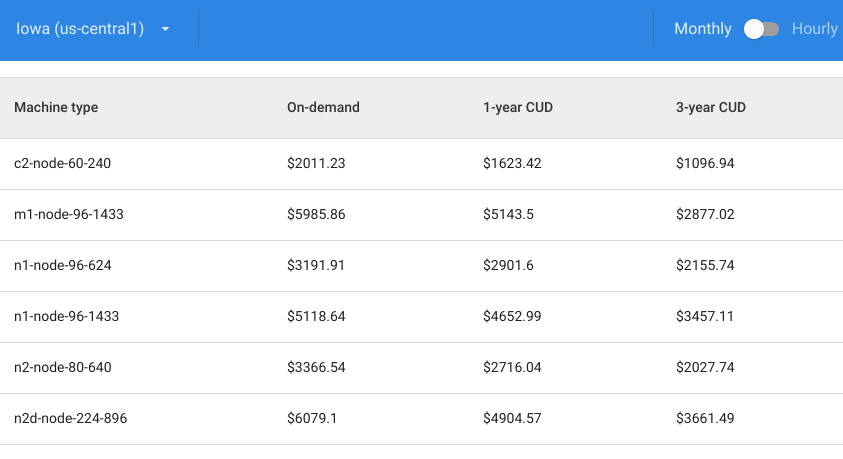Click the region dropdown arrow icon

click(x=165, y=29)
